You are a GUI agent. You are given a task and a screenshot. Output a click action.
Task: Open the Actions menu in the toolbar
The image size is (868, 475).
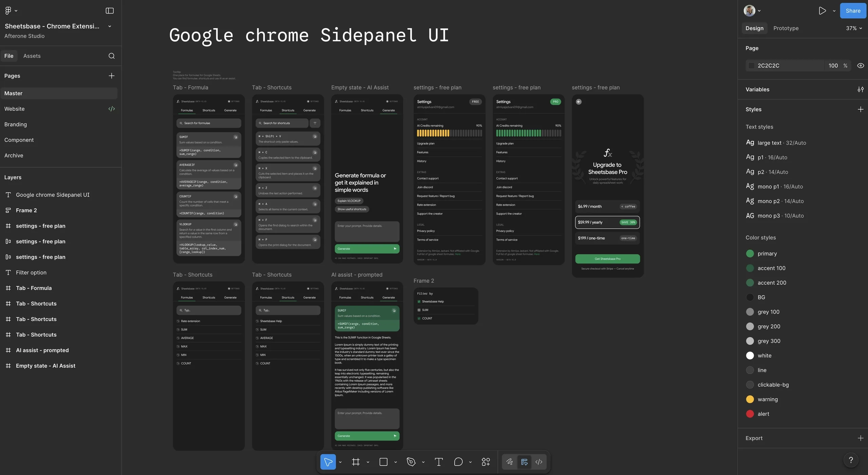[485, 461]
